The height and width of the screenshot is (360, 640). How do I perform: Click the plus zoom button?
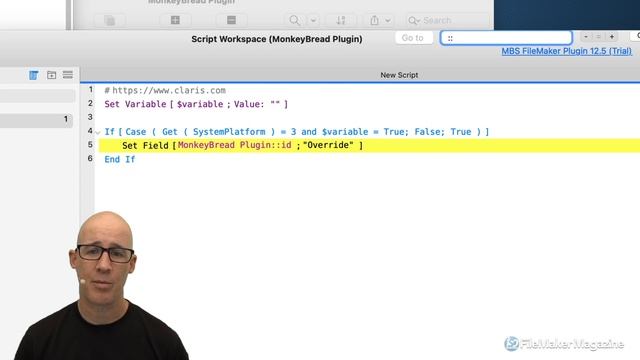point(611,36)
